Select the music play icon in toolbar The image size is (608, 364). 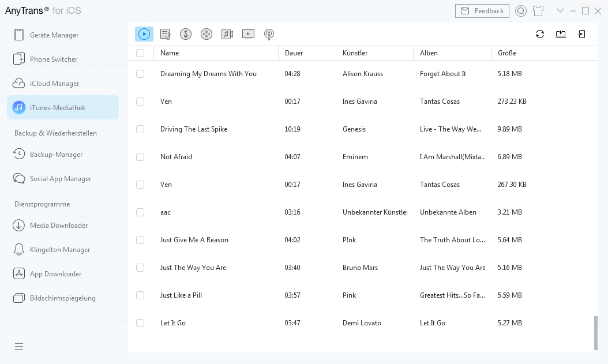pyautogui.click(x=144, y=34)
